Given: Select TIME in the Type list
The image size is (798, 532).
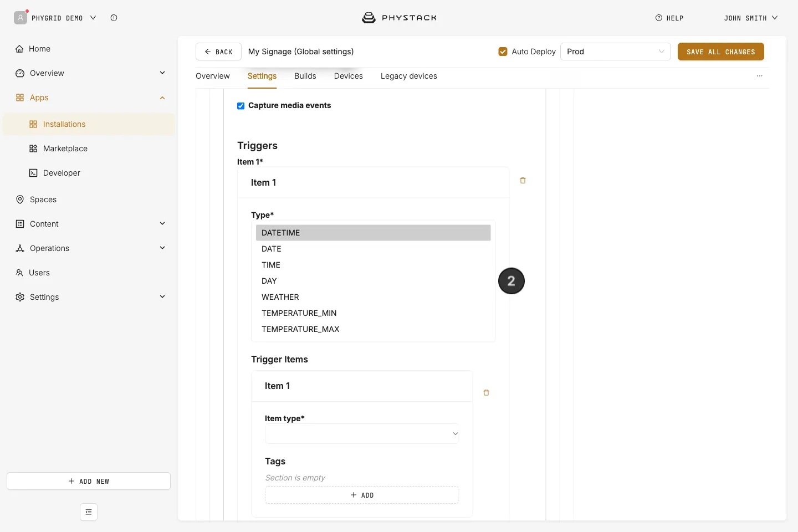Looking at the screenshot, I should (374, 265).
